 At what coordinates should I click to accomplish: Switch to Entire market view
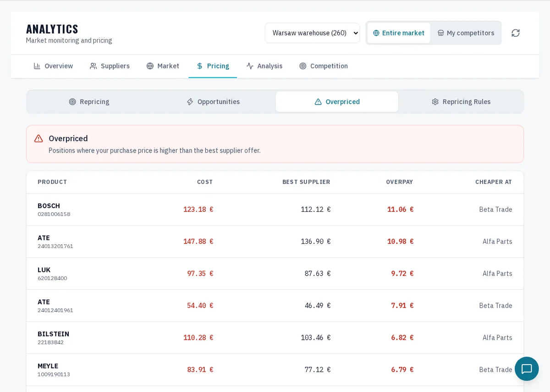tap(399, 33)
